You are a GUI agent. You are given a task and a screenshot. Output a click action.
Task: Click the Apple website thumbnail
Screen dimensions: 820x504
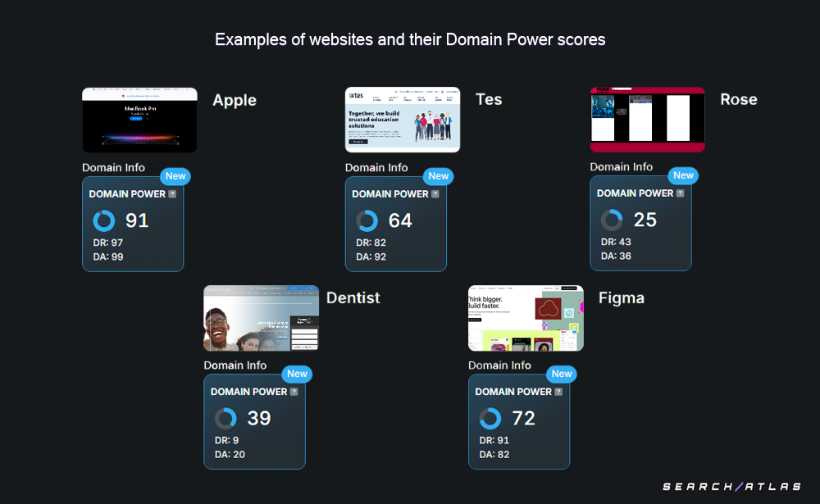click(139, 120)
